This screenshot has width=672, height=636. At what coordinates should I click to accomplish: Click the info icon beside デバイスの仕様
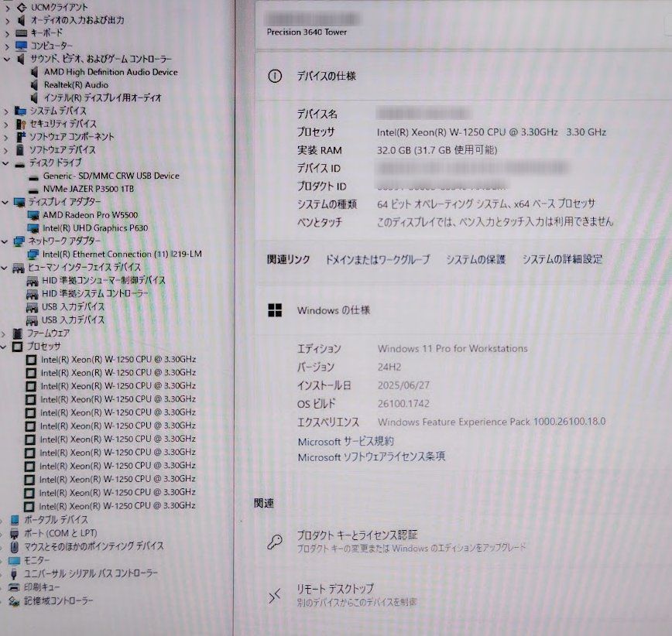[x=275, y=77]
